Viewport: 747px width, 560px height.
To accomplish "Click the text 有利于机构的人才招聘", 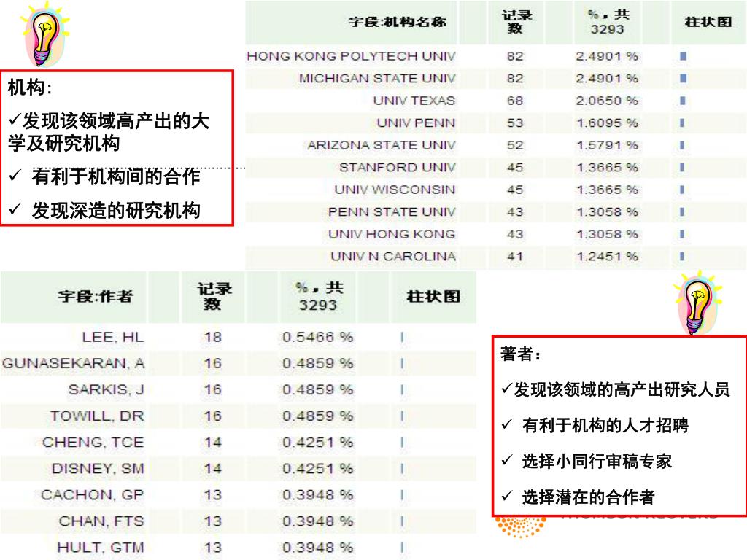I will tap(605, 425).
